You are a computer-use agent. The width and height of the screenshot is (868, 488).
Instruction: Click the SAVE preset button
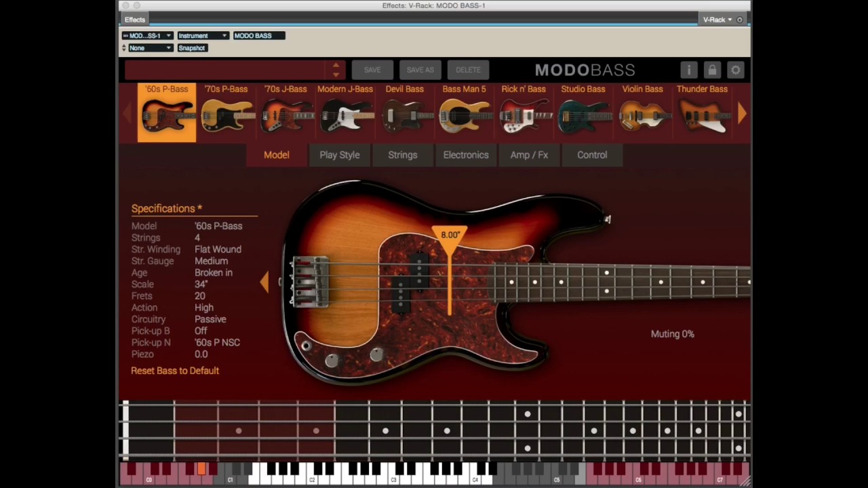372,70
